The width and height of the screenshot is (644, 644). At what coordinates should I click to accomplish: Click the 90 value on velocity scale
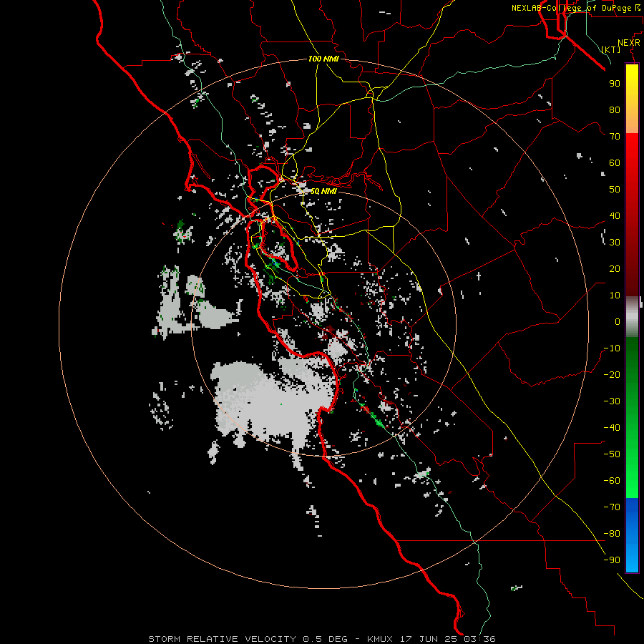615,84
